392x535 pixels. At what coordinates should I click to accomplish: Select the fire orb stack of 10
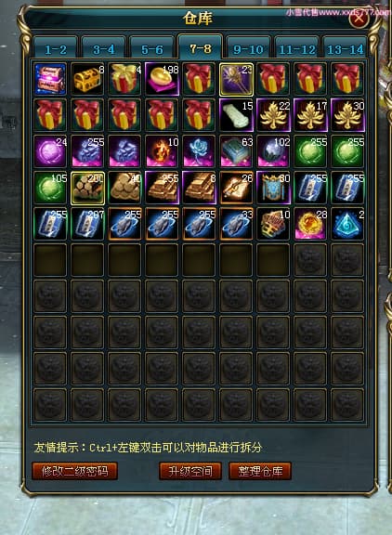tap(162, 151)
